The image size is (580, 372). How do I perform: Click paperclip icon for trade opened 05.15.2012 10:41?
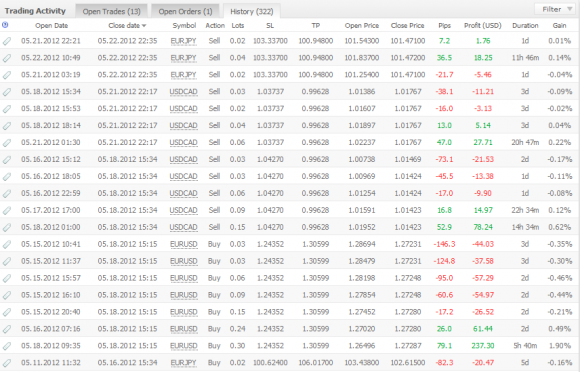click(7, 244)
